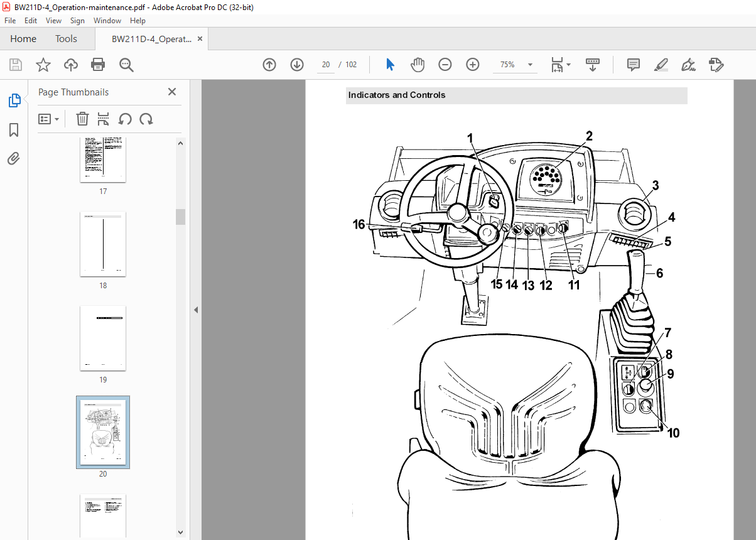Close the Page Thumbnails panel

pyautogui.click(x=172, y=92)
